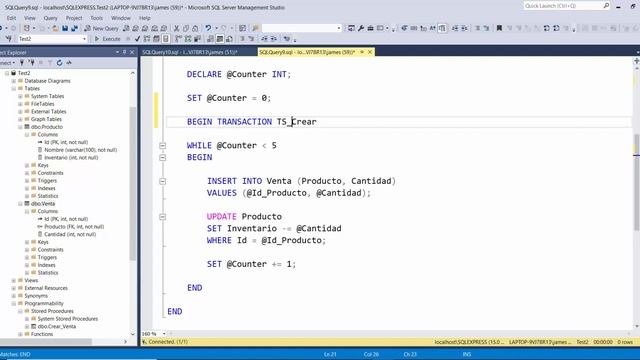The image size is (640, 360).
Task: Collapse the UPDATE statement outline in the editor
Action: pos(162,217)
